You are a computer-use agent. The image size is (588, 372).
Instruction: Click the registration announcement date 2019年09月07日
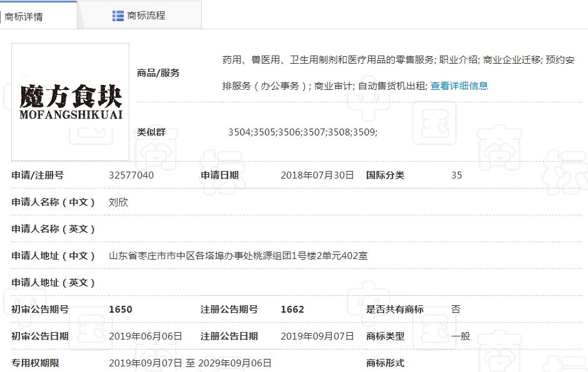click(317, 336)
